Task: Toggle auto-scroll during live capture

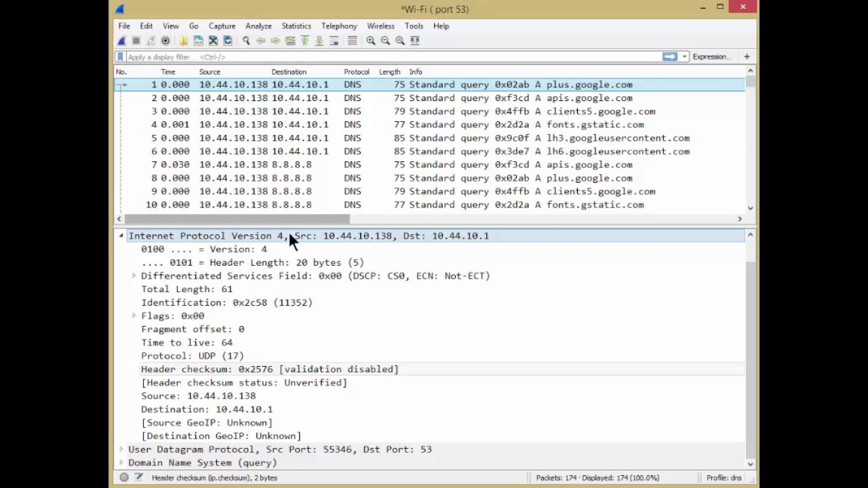Action: click(334, 41)
